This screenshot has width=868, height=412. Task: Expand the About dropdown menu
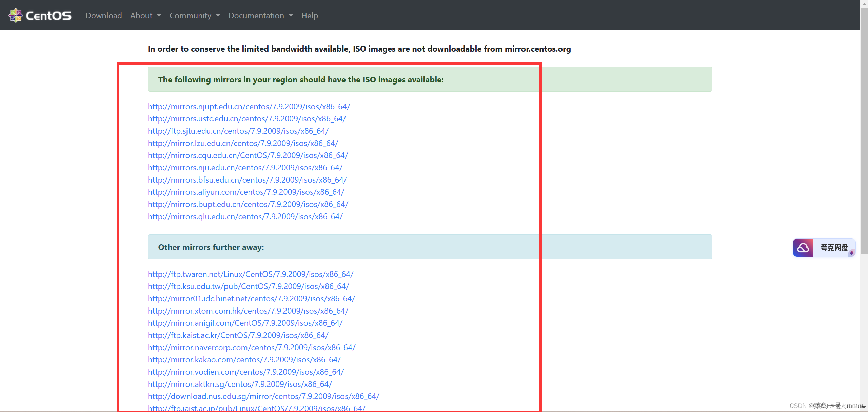(x=145, y=16)
